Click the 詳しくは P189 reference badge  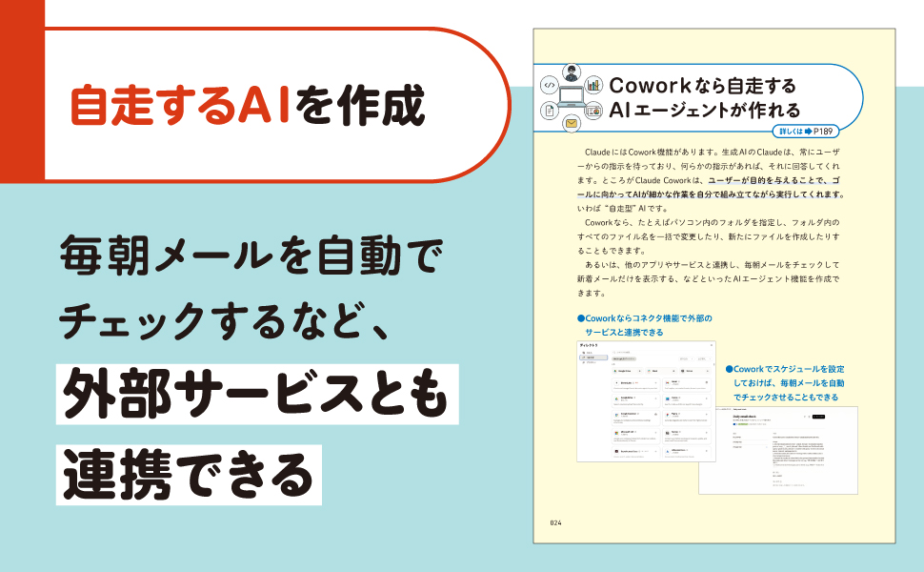(x=806, y=131)
